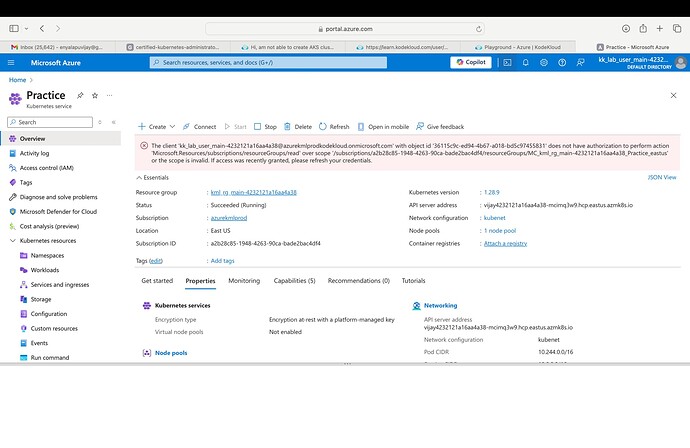Switch to the Tutorials tab
The width and height of the screenshot is (690, 448).
[x=414, y=281]
